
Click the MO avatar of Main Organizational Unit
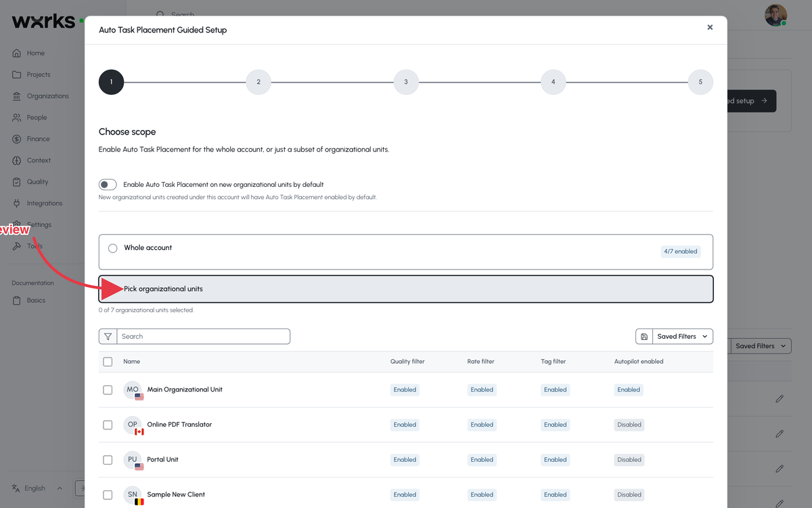pos(133,390)
